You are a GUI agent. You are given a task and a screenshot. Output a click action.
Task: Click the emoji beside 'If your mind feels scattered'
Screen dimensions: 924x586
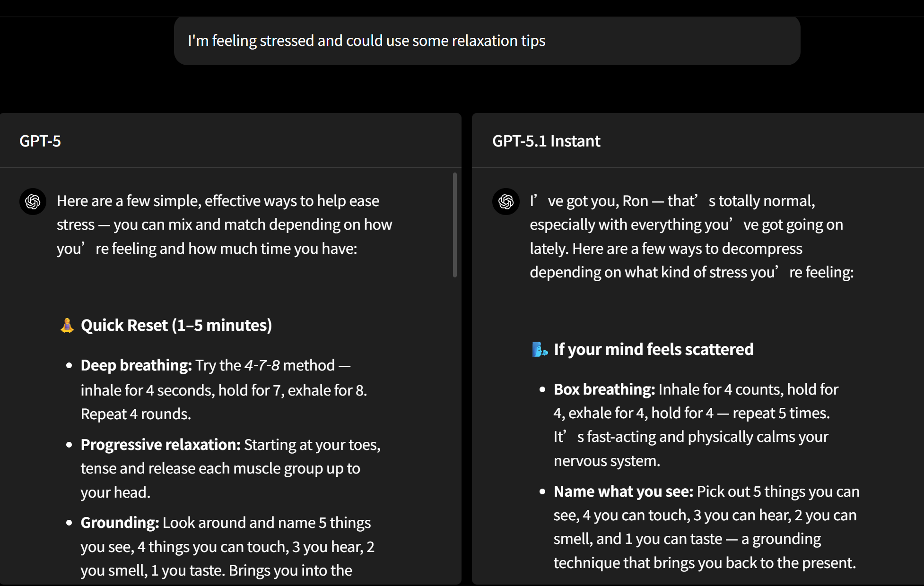point(540,350)
